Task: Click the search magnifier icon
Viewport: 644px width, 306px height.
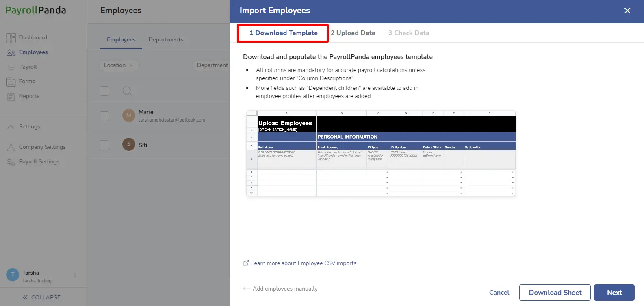Action: click(x=127, y=91)
